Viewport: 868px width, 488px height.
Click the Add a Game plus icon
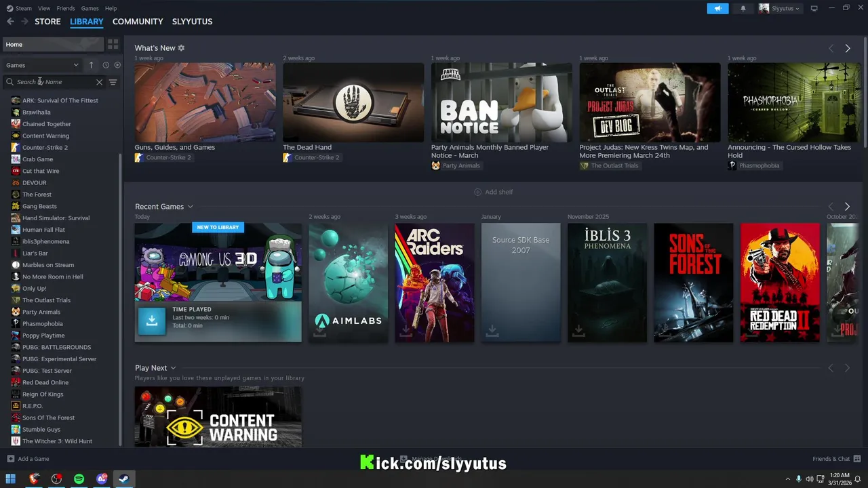coord(10,459)
